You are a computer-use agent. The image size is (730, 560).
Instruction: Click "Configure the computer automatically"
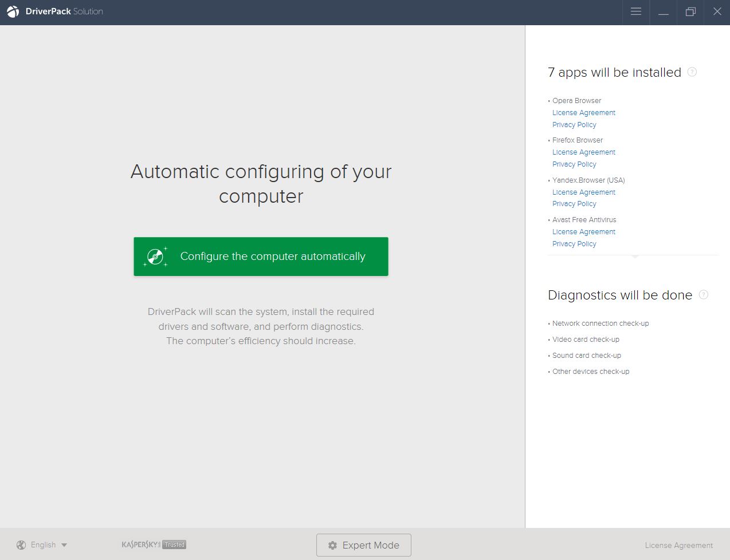tap(261, 257)
